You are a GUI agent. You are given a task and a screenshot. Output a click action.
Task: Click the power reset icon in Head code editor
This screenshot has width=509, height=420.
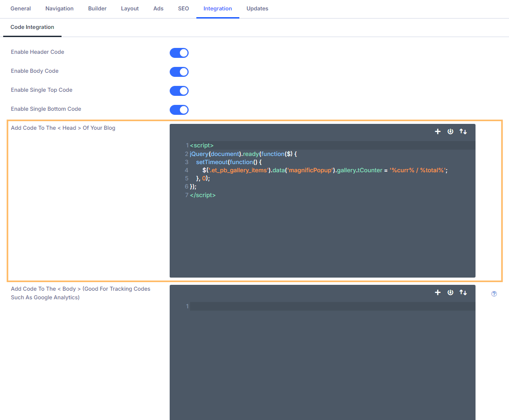click(450, 132)
